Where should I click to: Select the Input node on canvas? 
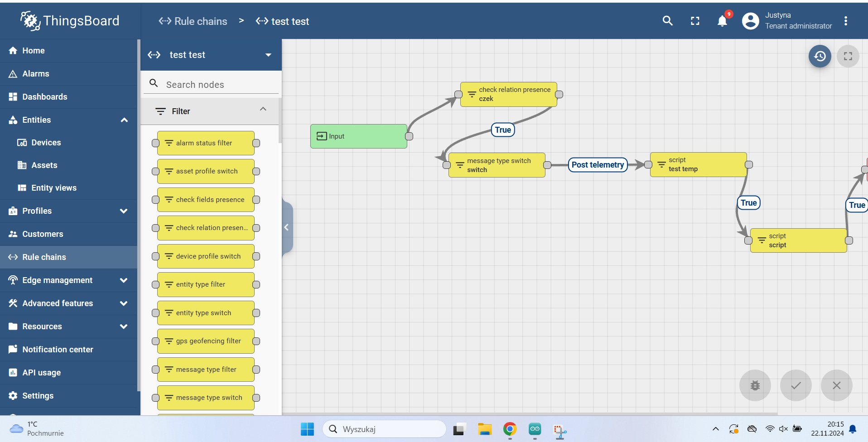pos(359,136)
